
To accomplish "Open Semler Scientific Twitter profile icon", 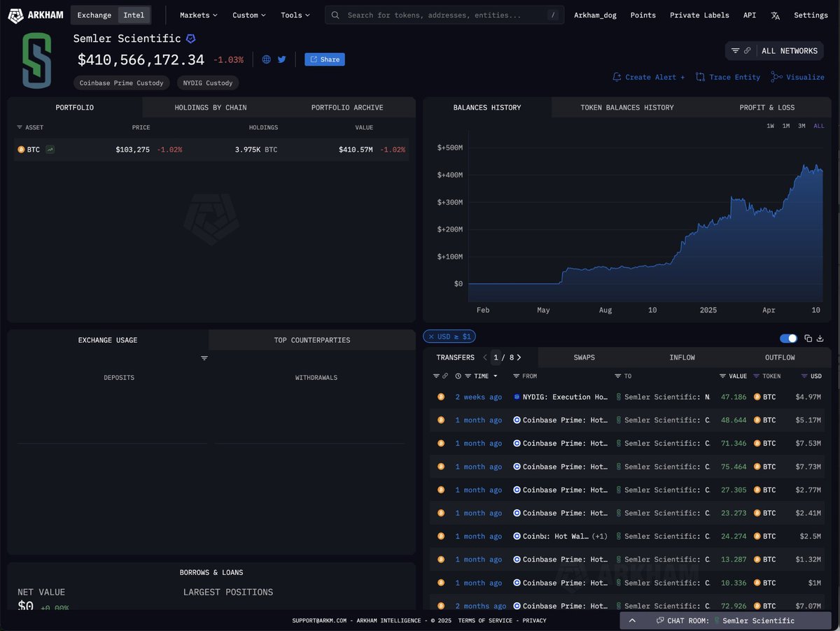I will click(282, 59).
